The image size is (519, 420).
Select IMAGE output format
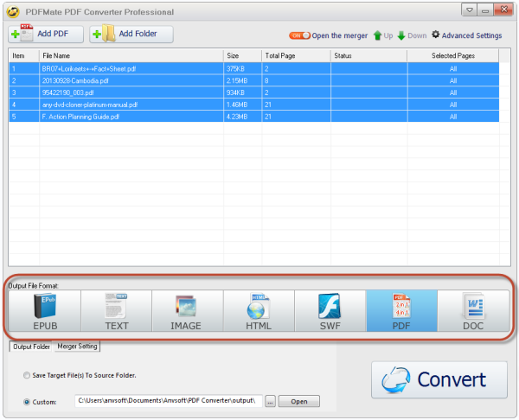coord(188,311)
